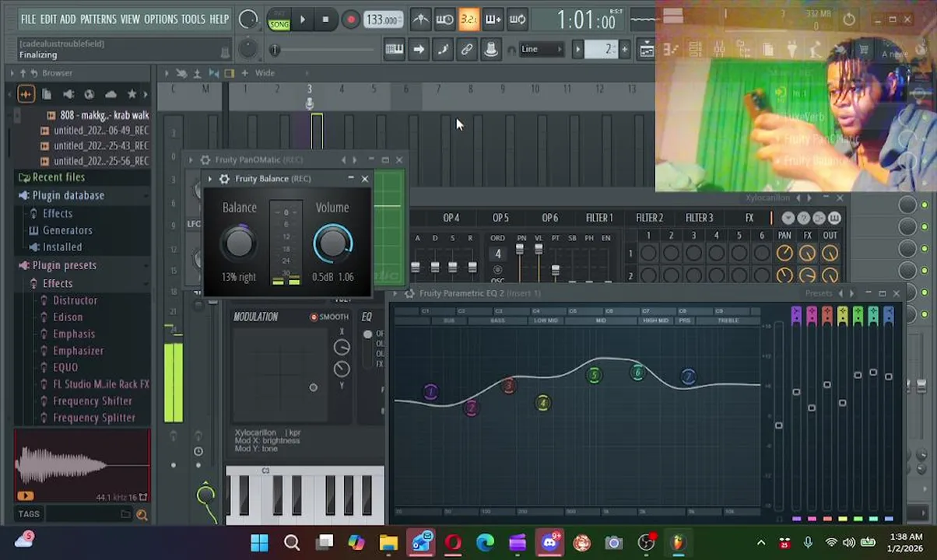
Task: Open the FILE menu
Action: pyautogui.click(x=28, y=19)
